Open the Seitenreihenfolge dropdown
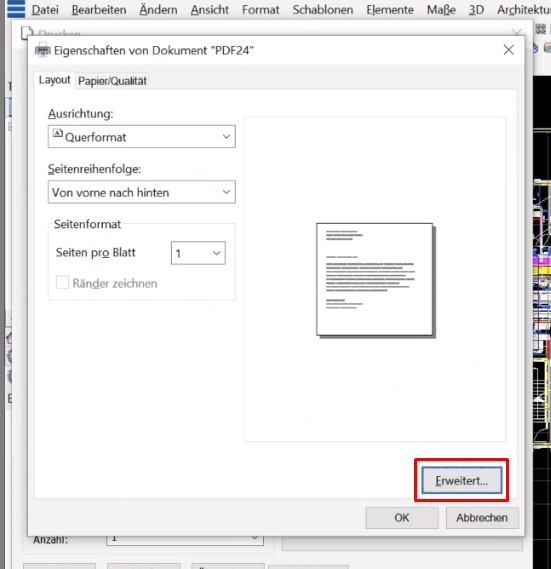 click(142, 192)
